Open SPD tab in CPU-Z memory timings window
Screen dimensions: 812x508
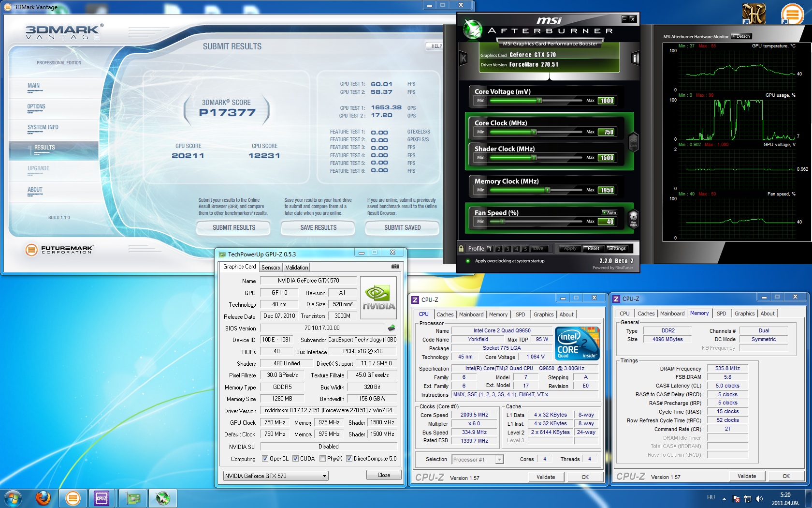click(x=721, y=314)
